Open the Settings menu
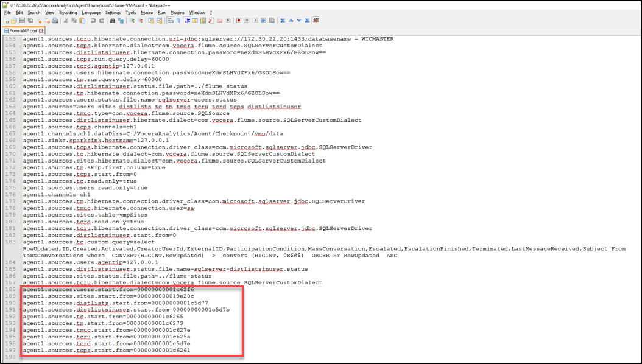This screenshot has height=364, width=642. click(x=113, y=13)
